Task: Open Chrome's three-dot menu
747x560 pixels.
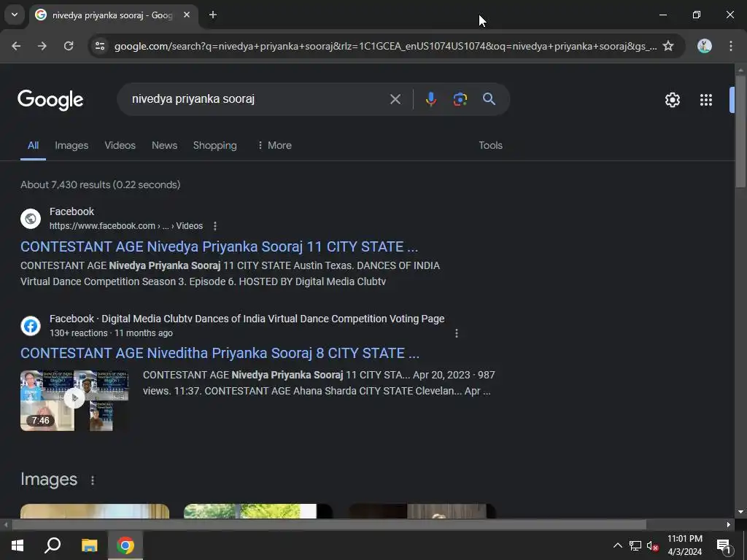Action: click(731, 46)
